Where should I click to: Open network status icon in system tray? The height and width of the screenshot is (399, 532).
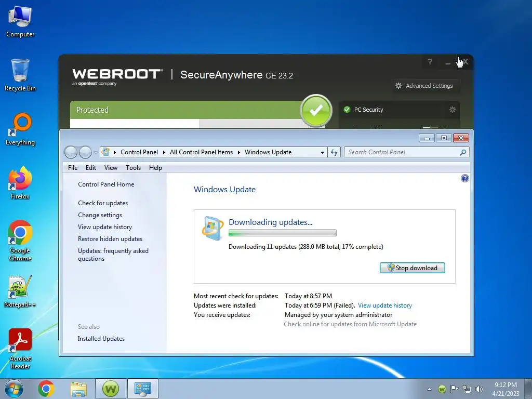pyautogui.click(x=467, y=389)
